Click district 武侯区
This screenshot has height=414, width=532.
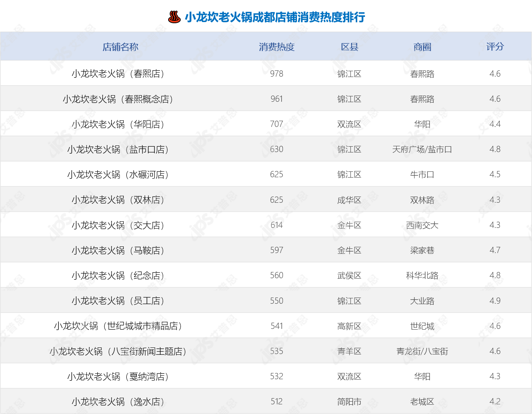(350, 275)
